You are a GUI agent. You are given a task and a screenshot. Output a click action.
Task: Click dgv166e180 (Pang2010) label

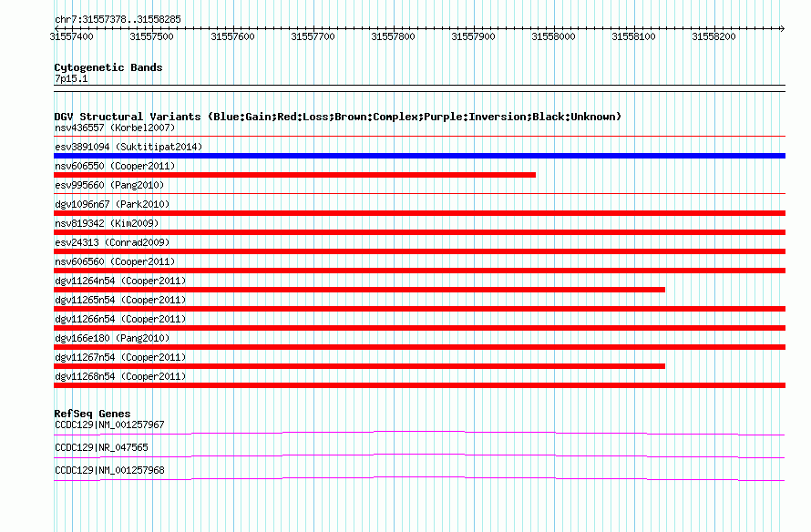coord(112,338)
